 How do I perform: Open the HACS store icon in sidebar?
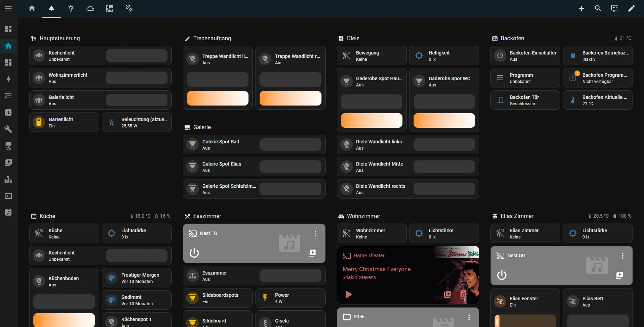8,146
